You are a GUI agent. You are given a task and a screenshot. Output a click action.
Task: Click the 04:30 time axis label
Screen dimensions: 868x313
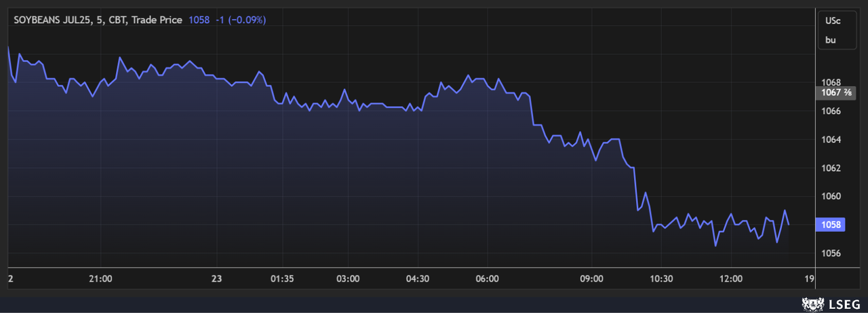(418, 278)
